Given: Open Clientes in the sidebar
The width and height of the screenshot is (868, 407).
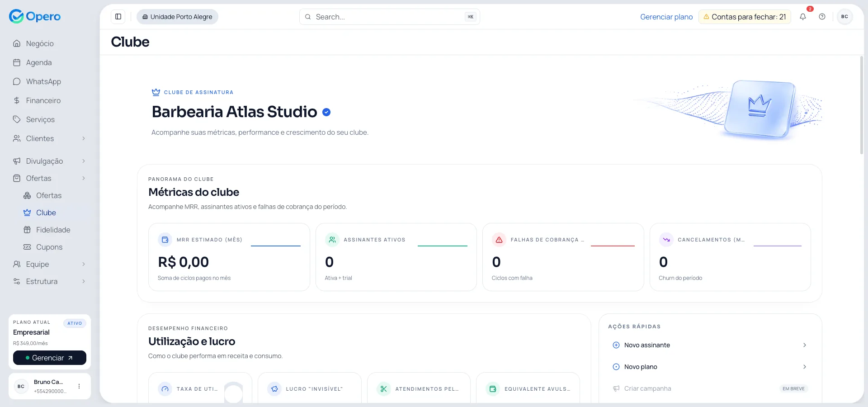Looking at the screenshot, I should tap(50, 138).
